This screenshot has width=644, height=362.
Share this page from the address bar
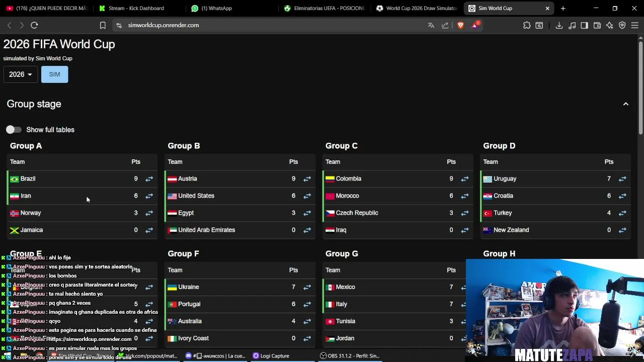click(x=445, y=25)
